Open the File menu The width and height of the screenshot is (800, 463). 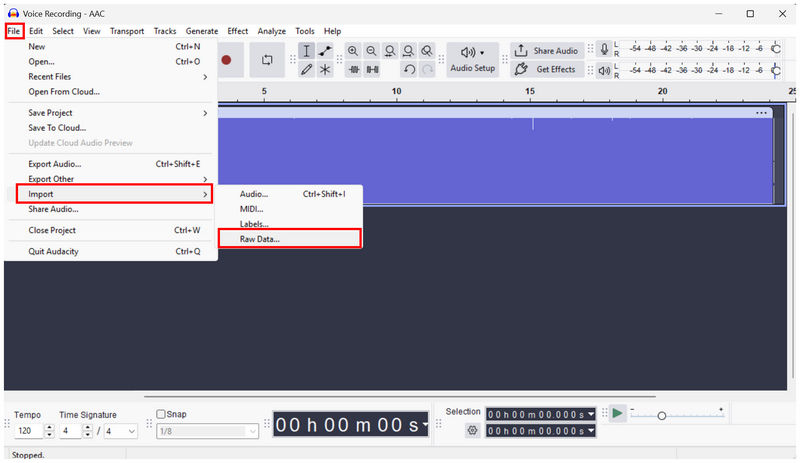pyautogui.click(x=14, y=31)
